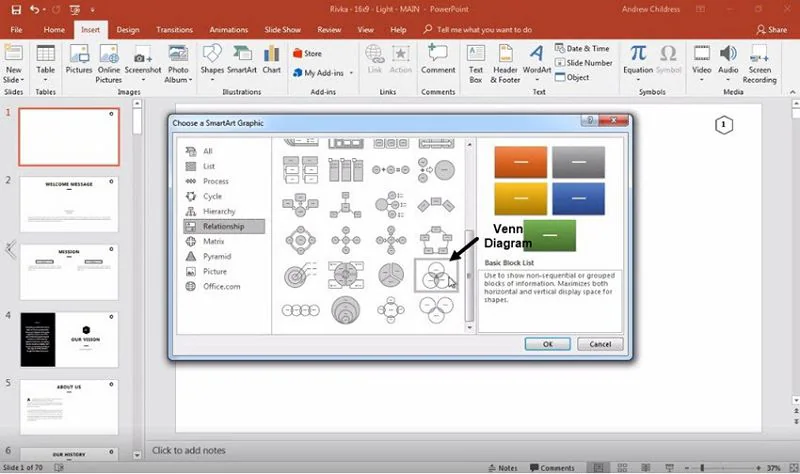800x474 pixels.
Task: Switch to the Design ribbon tab
Action: point(128,30)
